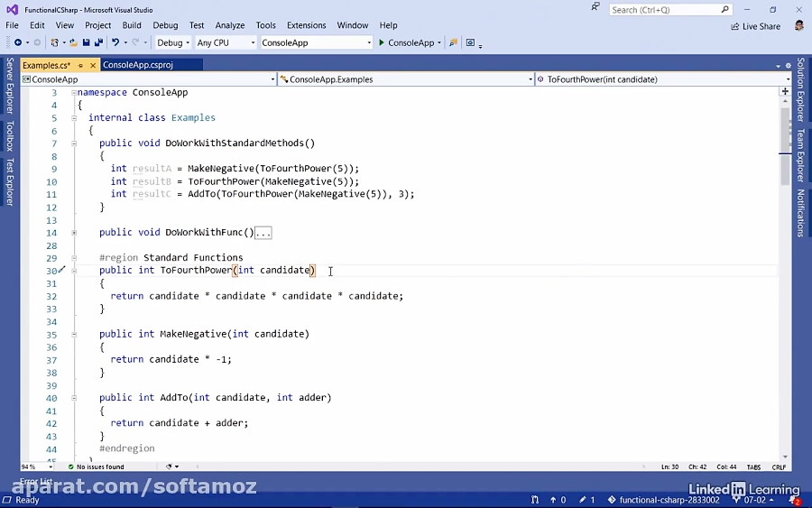Click the Open File folder icon
The height and width of the screenshot is (508, 812).
74,42
